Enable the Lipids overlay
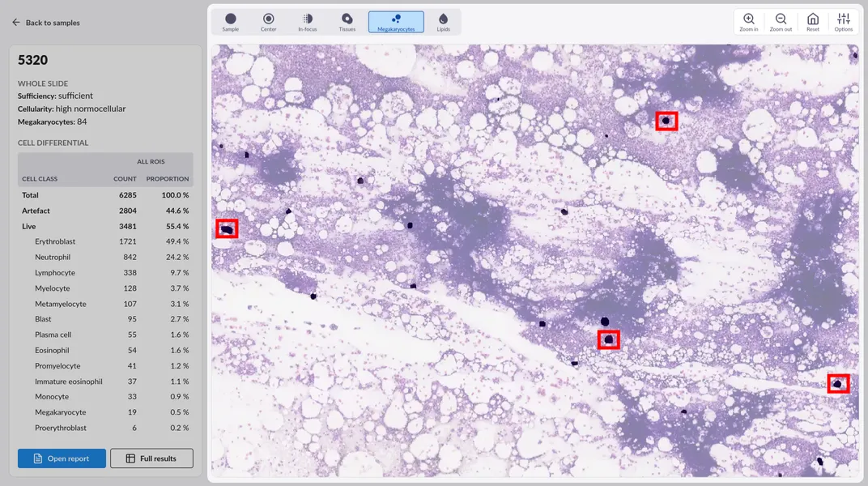This screenshot has width=868, height=486. [443, 22]
